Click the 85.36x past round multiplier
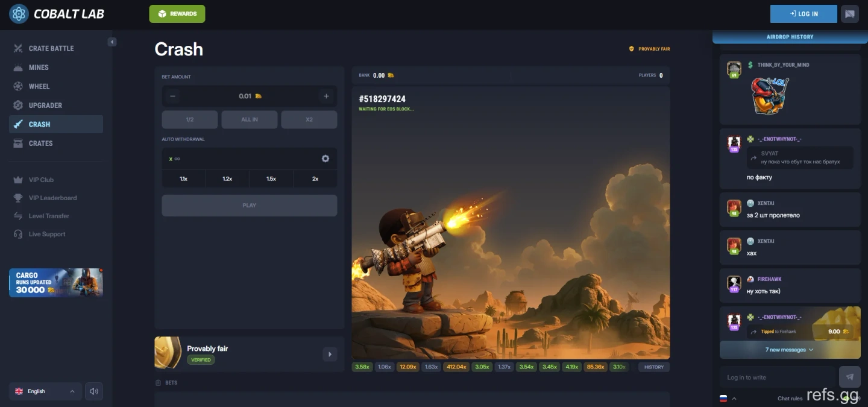The width and height of the screenshot is (868, 407). [596, 367]
